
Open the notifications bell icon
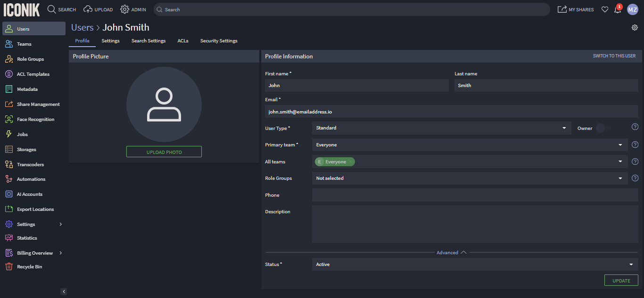(x=618, y=10)
